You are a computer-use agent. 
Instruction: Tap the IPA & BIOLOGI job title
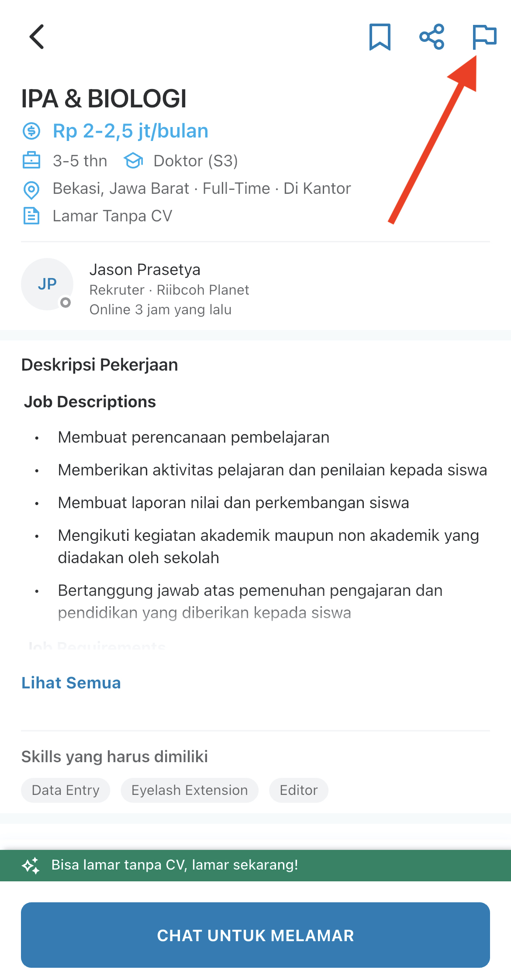[104, 99]
